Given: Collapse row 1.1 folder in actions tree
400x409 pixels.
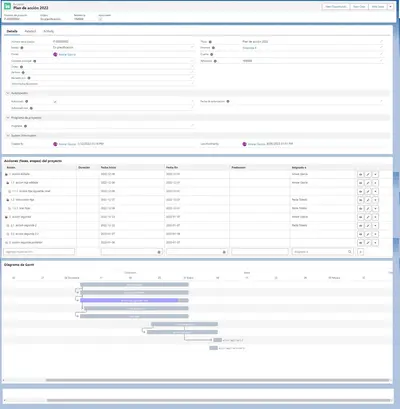Looking at the screenshot, I should [x=8, y=183].
